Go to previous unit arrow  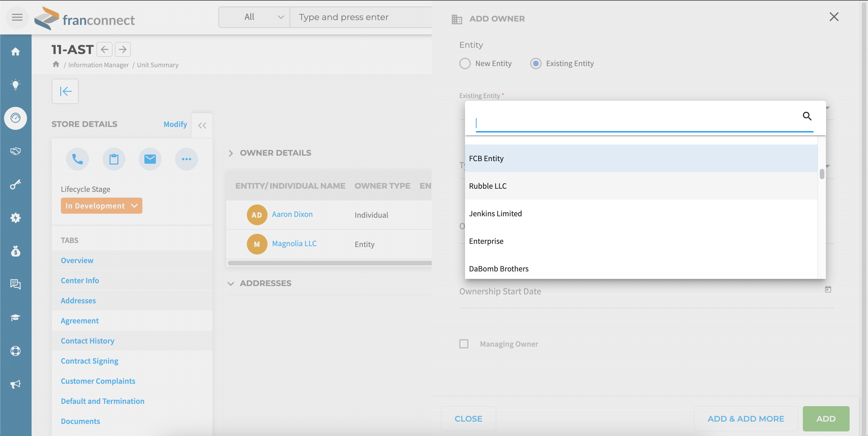tap(104, 50)
